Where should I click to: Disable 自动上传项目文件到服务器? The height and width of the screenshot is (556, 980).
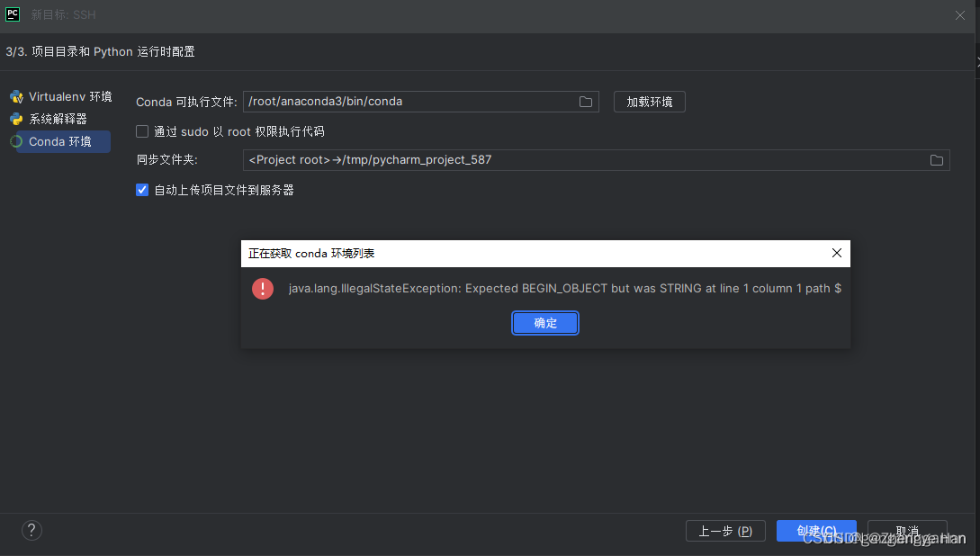pyautogui.click(x=141, y=189)
